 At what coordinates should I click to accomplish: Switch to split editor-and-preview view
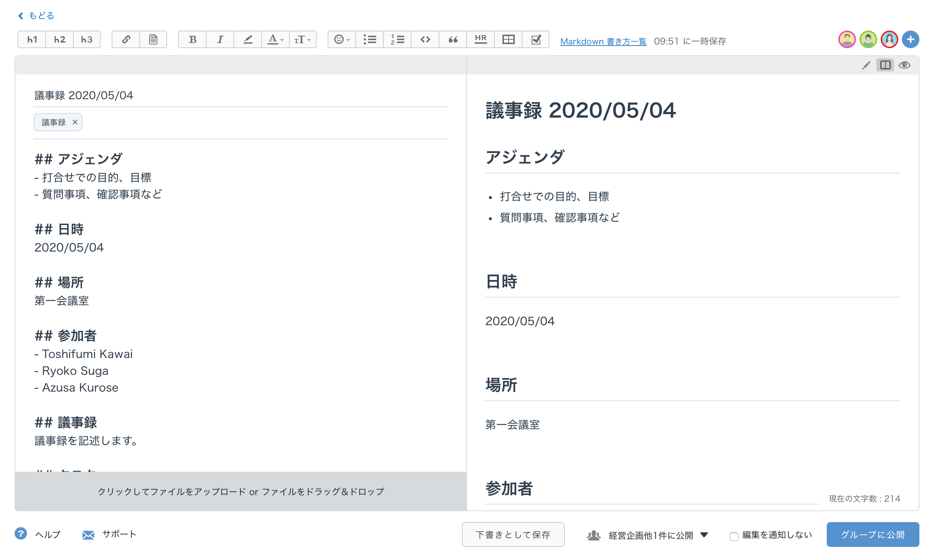[x=885, y=65]
